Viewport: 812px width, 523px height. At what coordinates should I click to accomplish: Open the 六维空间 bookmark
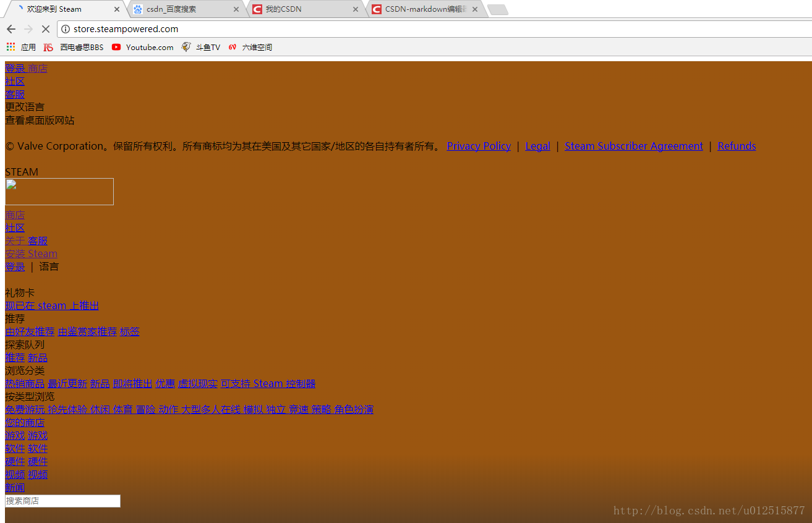(x=250, y=47)
